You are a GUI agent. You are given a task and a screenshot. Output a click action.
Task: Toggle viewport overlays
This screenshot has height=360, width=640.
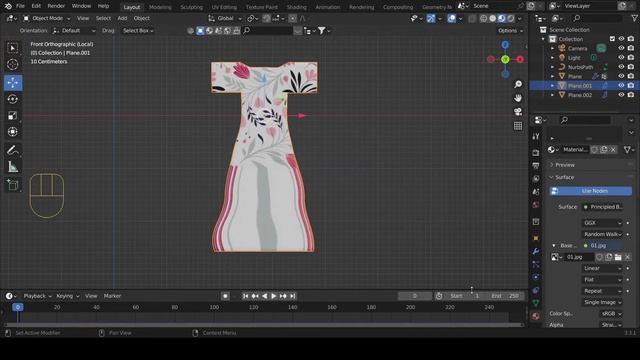(451, 18)
